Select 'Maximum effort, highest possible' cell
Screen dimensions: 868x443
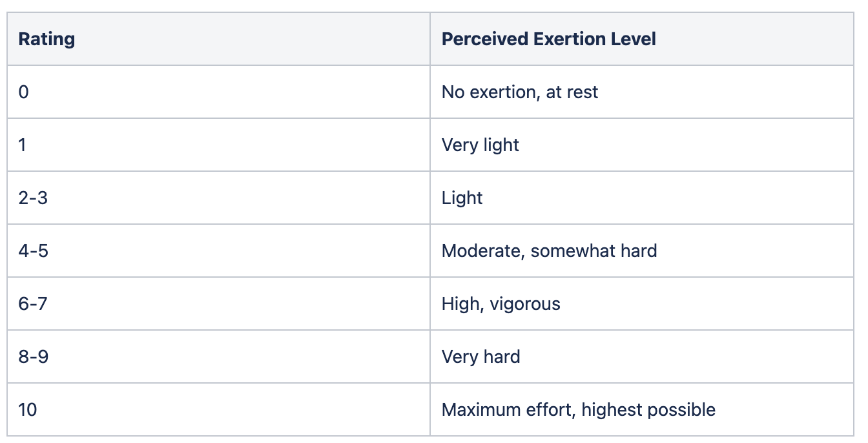point(642,409)
